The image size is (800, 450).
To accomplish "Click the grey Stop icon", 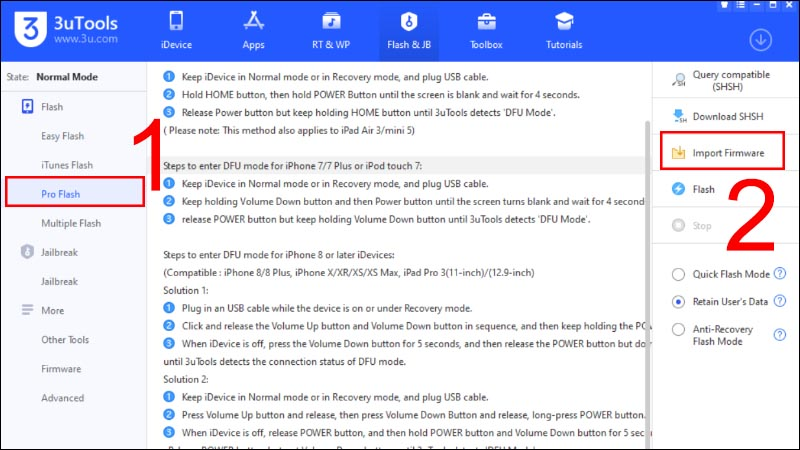I will pyautogui.click(x=678, y=225).
